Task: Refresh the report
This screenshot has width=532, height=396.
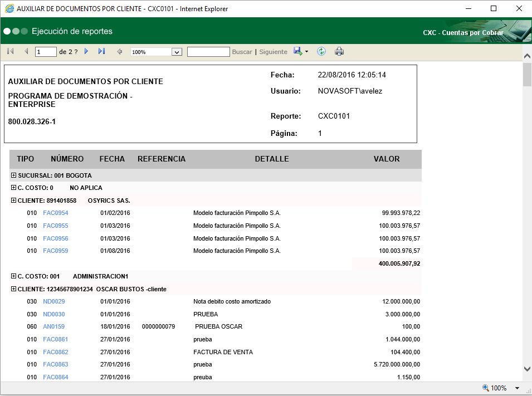Action: pos(321,52)
